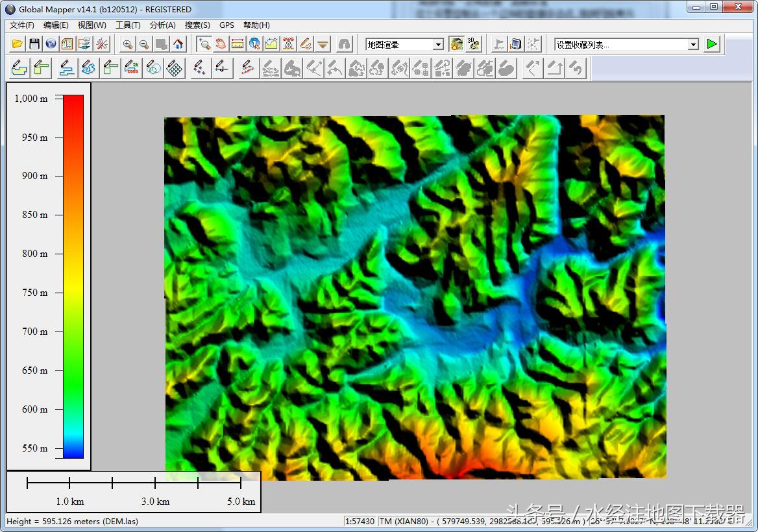The width and height of the screenshot is (758, 532).
Task: Select the Feature Info tool
Action: 254,44
